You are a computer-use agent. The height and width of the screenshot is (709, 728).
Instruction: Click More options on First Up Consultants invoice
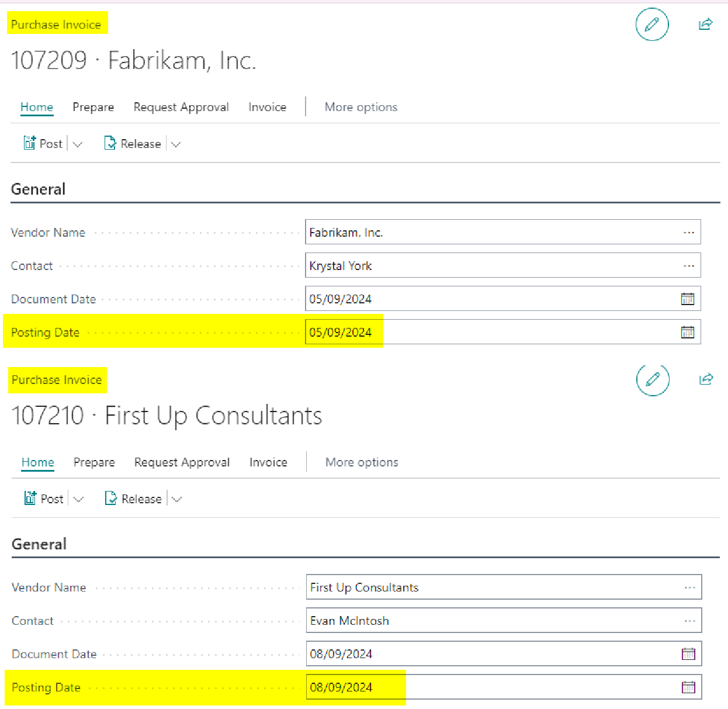[362, 462]
